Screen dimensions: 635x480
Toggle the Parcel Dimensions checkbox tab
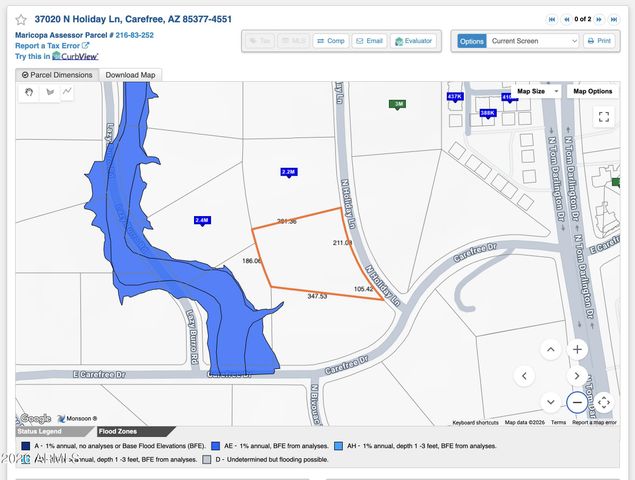(x=57, y=75)
